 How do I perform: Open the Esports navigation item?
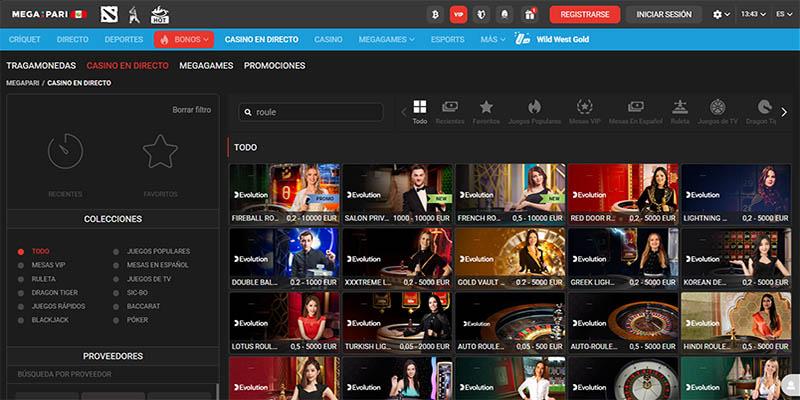pyautogui.click(x=447, y=39)
